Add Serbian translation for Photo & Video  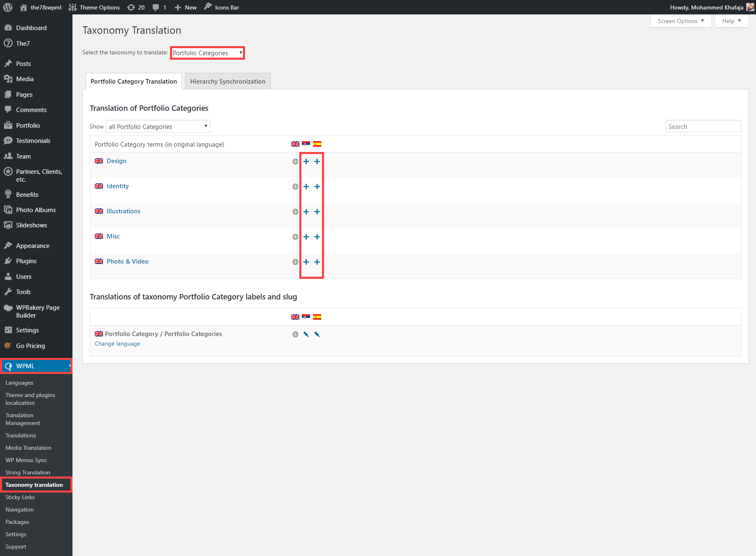point(306,262)
